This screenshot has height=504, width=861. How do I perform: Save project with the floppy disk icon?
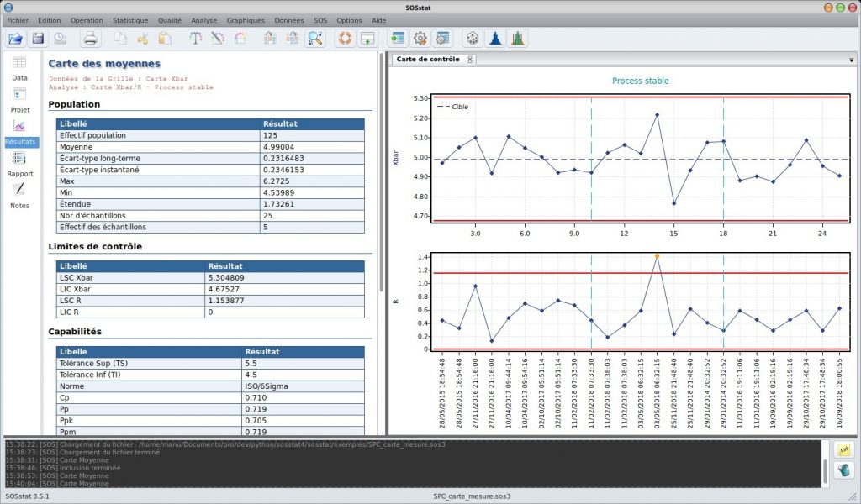(x=38, y=38)
